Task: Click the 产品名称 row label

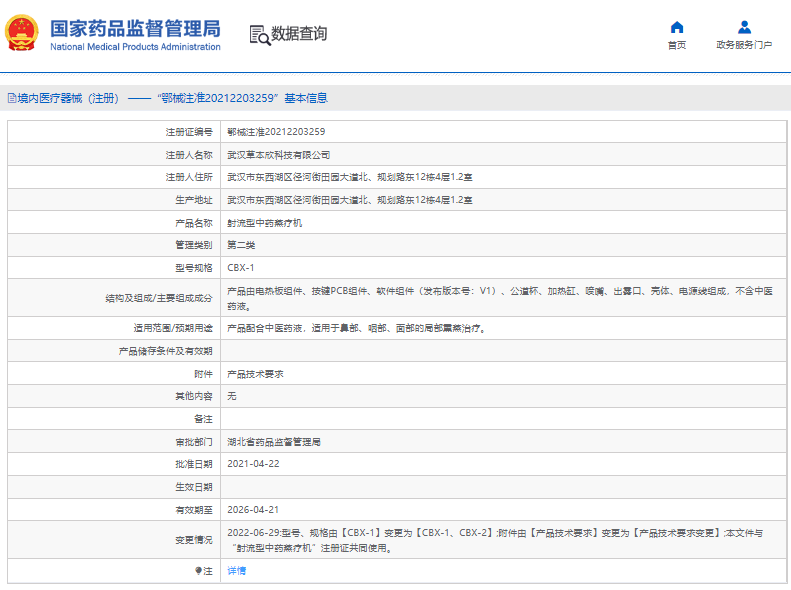Action: point(194,223)
